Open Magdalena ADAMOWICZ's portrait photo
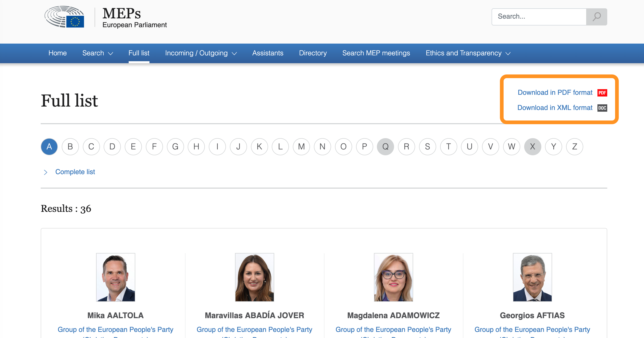The width and height of the screenshot is (644, 338). coord(394,277)
